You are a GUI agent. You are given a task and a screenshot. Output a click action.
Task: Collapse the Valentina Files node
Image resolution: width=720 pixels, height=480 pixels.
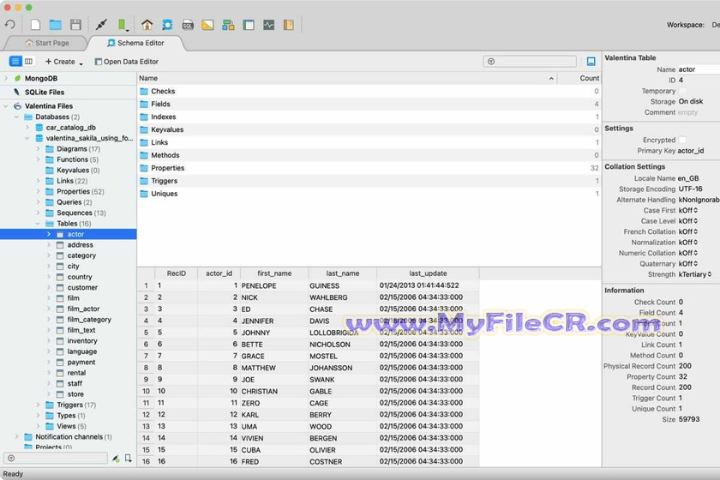tap(6, 106)
